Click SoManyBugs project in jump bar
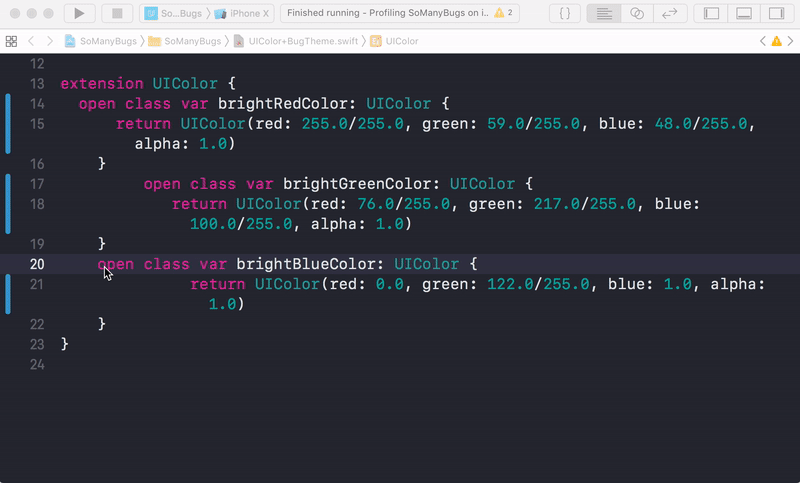The width and height of the screenshot is (800, 483). click(x=101, y=41)
